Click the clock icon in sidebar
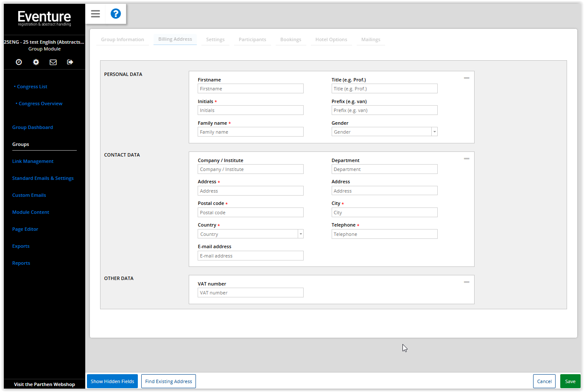Image resolution: width=584 pixels, height=392 pixels. [x=19, y=62]
